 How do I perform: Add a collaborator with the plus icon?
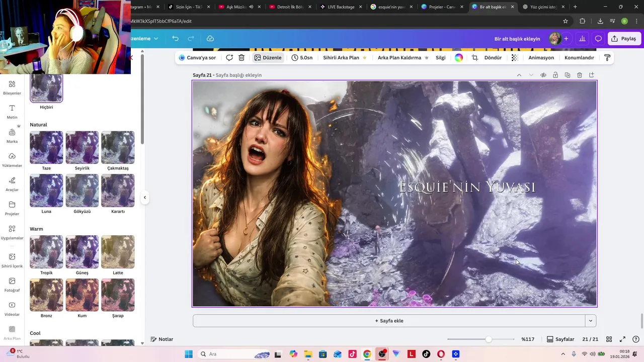click(566, 39)
